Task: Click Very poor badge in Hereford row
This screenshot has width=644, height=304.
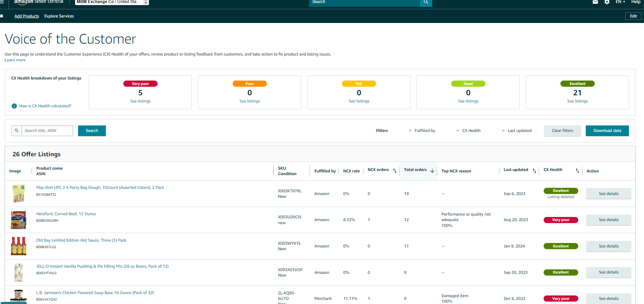Action: pyautogui.click(x=561, y=220)
